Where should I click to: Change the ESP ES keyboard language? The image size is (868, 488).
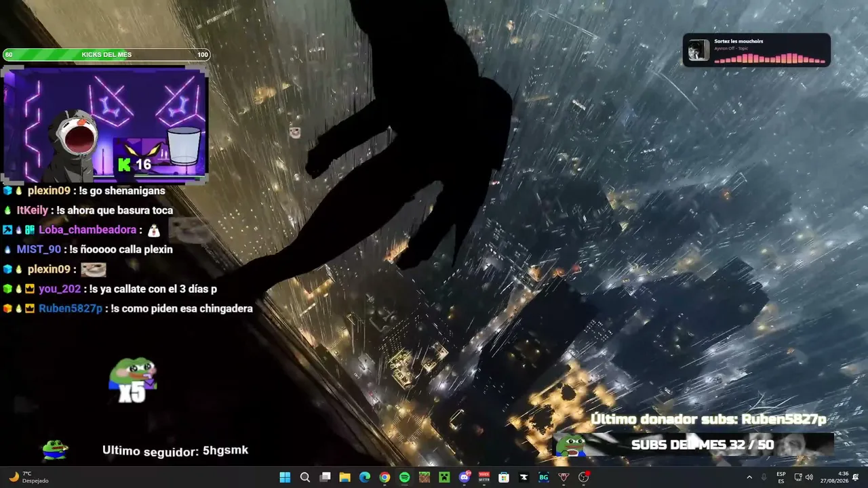point(781,477)
